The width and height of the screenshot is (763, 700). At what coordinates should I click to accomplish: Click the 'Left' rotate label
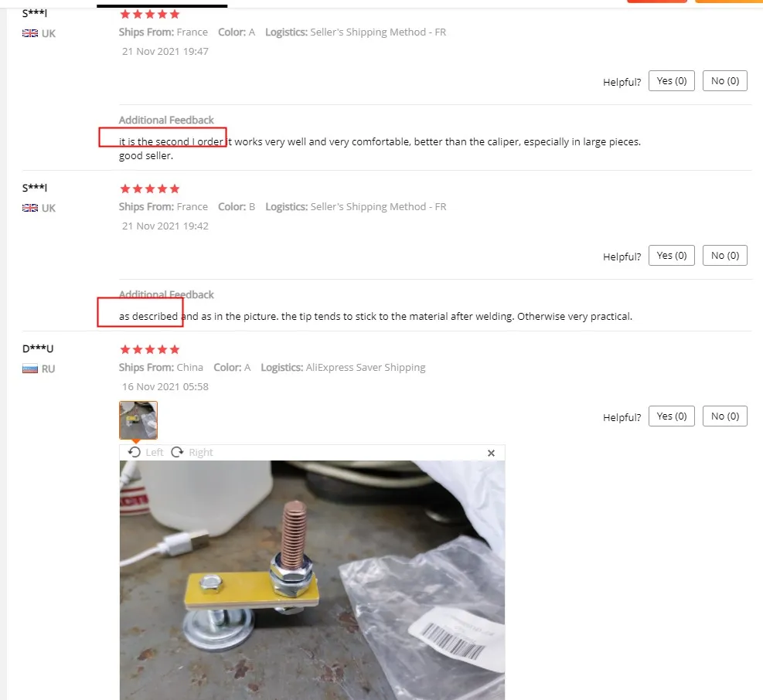[x=155, y=453]
